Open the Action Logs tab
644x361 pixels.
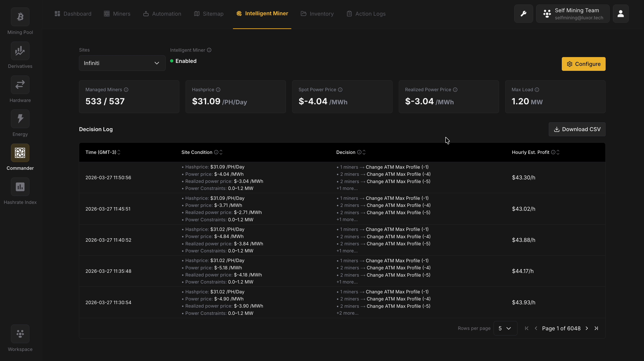[366, 14]
